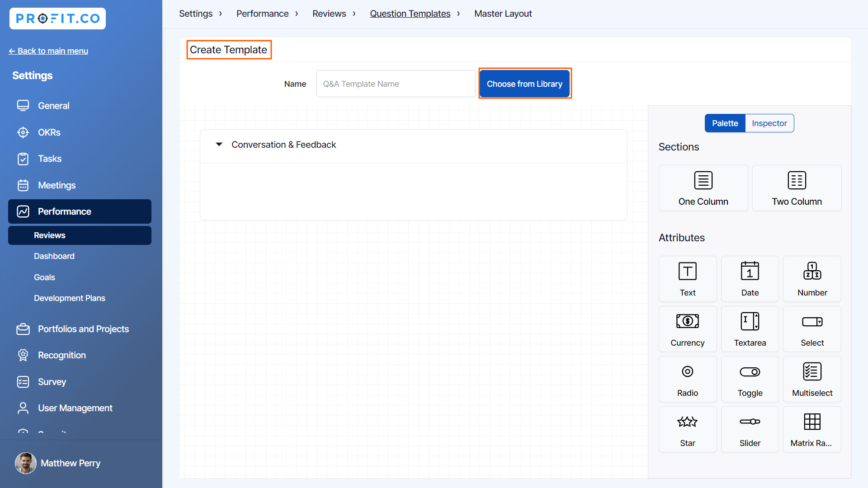The image size is (868, 488).
Task: Click the Q&A Template Name field
Action: point(396,84)
